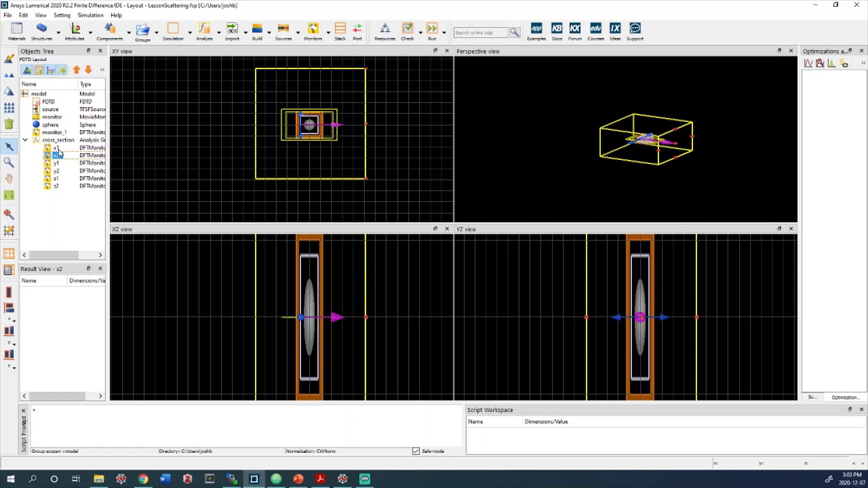Click the Build toolbar icon
Image resolution: width=868 pixels, height=488 pixels.
click(x=257, y=28)
